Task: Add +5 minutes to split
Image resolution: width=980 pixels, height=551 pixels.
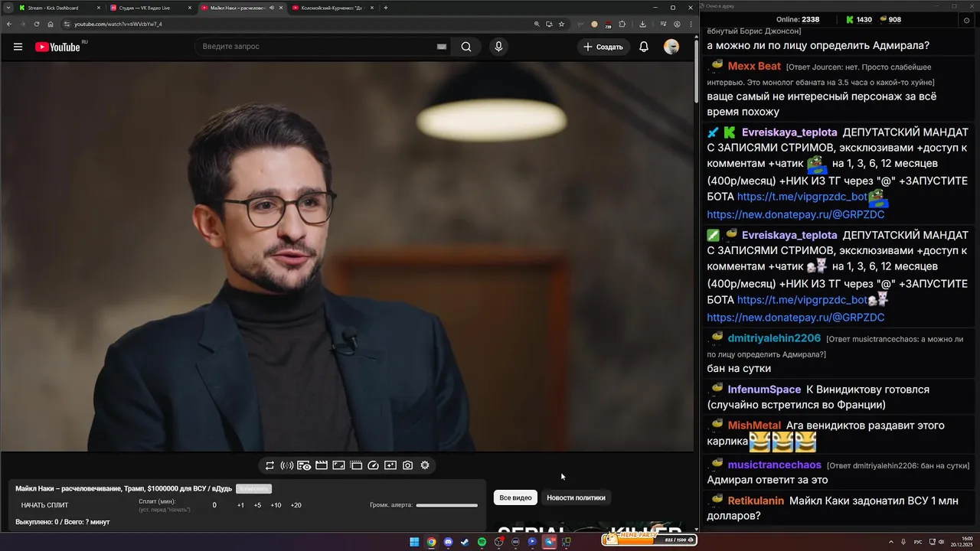Action: (257, 505)
